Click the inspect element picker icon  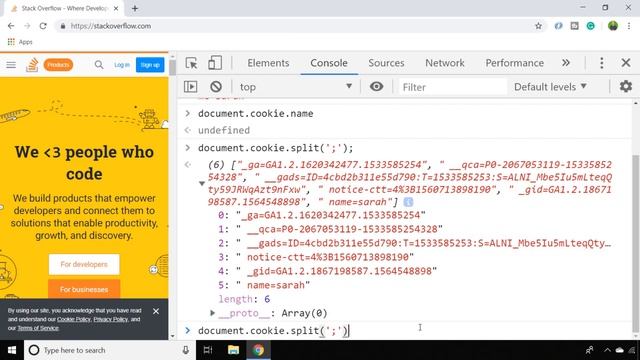click(191, 63)
